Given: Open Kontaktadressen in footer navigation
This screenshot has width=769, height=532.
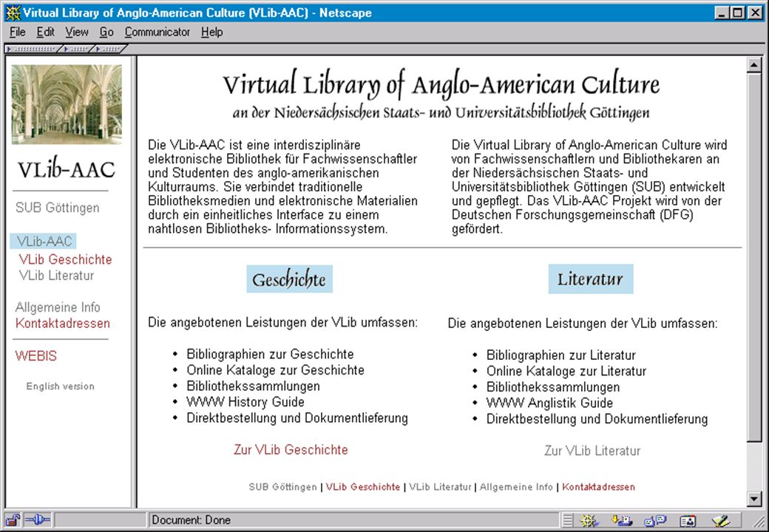Looking at the screenshot, I should (x=598, y=487).
